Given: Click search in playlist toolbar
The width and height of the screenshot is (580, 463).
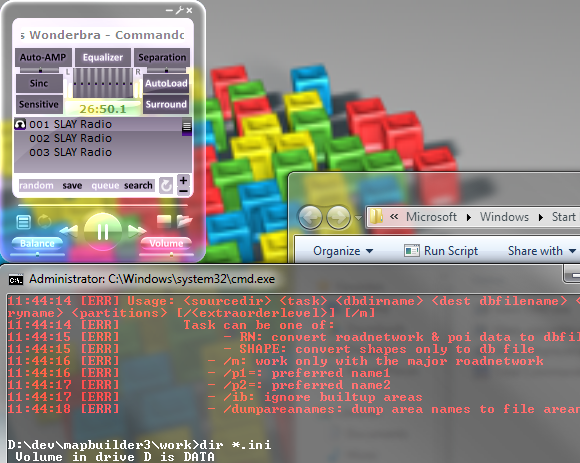Looking at the screenshot, I should click(138, 185).
